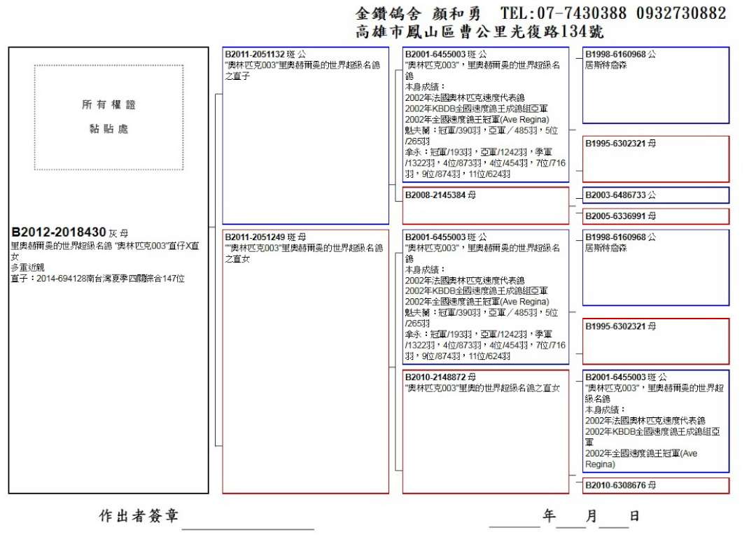Image resolution: width=756 pixels, height=537 pixels.
Task: Click the 多重近親 note text
Action: (27, 267)
